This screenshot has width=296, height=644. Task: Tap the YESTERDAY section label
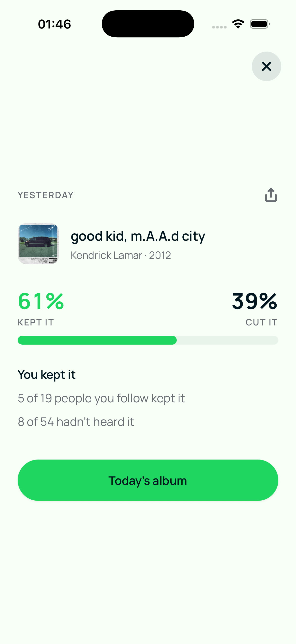46,195
